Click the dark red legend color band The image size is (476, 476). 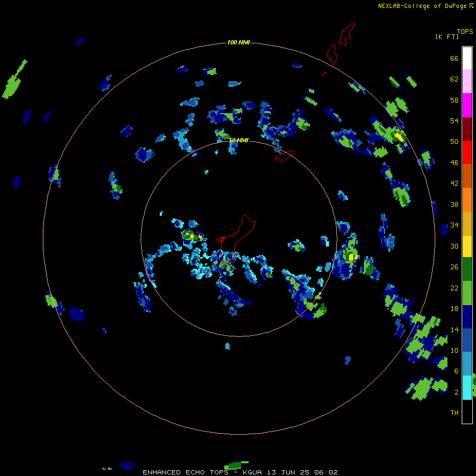[467, 129]
